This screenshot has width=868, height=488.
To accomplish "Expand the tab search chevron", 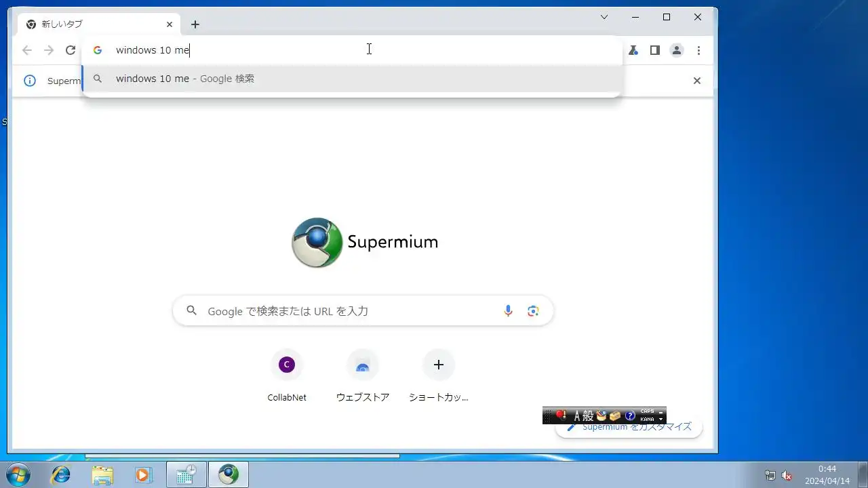I will point(604,17).
